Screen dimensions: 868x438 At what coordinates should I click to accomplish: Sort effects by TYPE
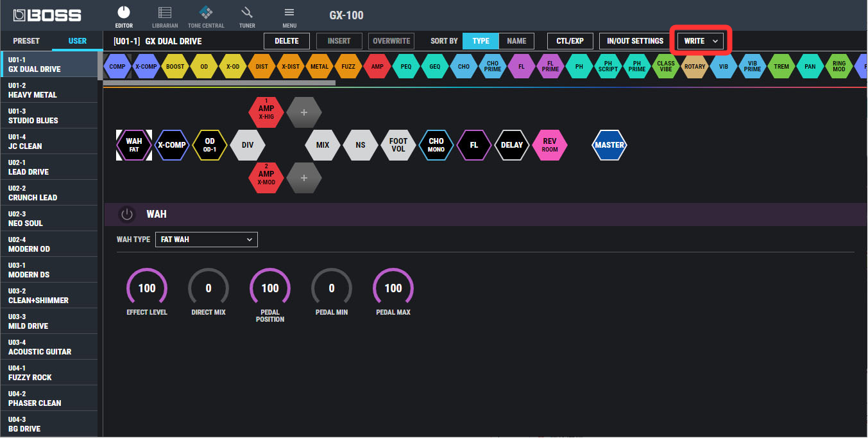pos(481,41)
